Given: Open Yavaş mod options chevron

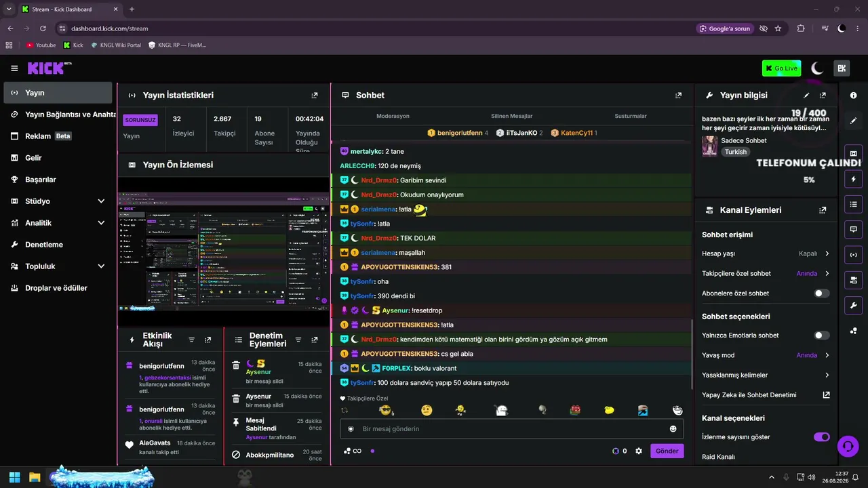Looking at the screenshot, I should point(827,355).
